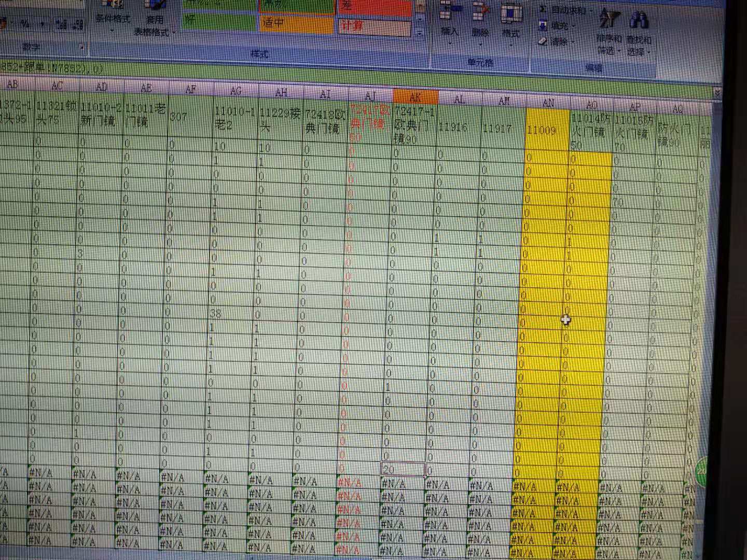Select header cell 11229接头
This screenshot has height=560, width=747.
tap(280, 120)
